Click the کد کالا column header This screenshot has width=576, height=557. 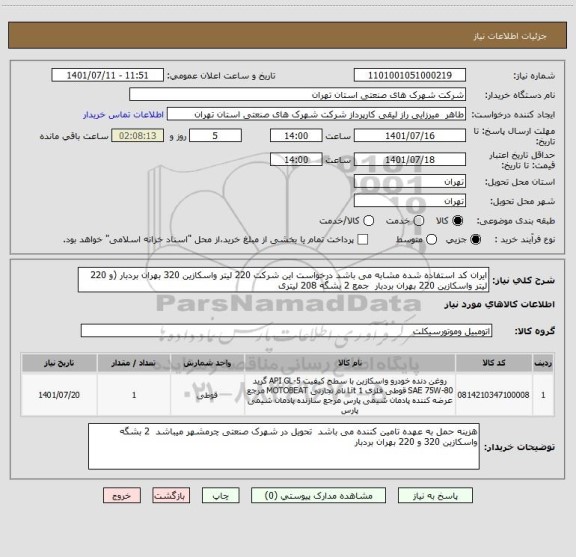pyautogui.click(x=494, y=363)
